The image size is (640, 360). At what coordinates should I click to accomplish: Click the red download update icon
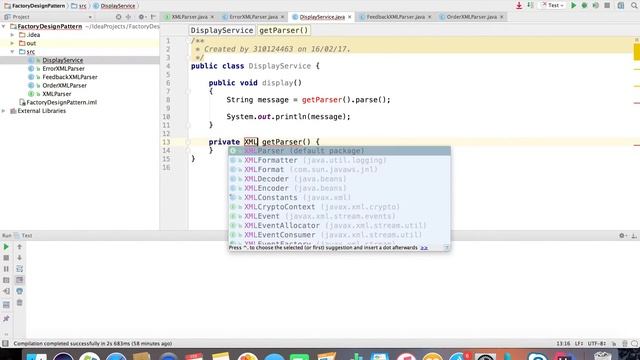[519, 5]
